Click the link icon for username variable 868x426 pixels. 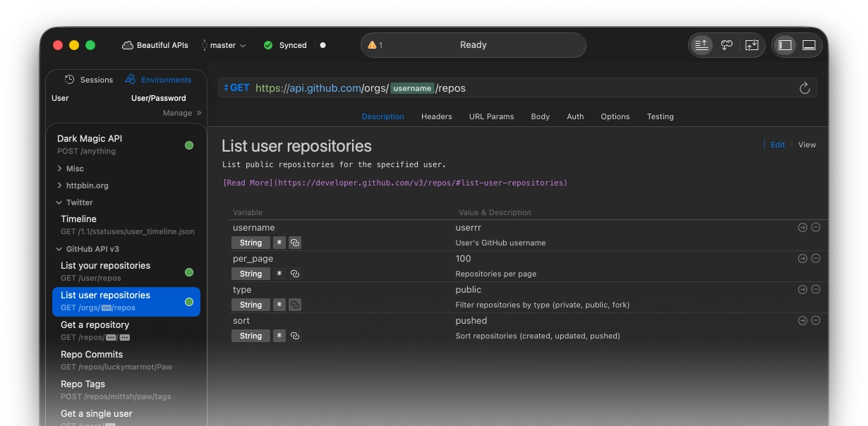click(x=295, y=243)
